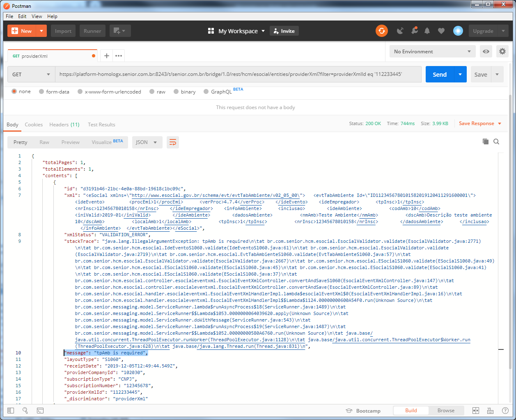Select the binary body option

pos(185,91)
